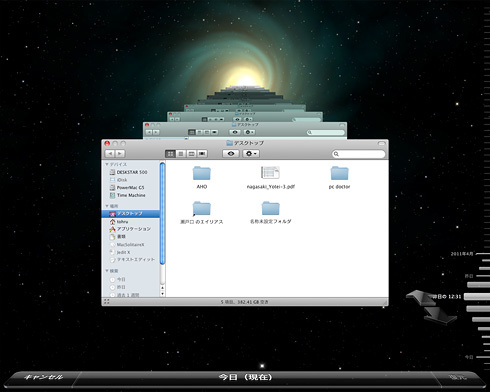Viewport: 490px width, 392px height.
Task: Select nagasaki_Yotei-3.pdf file
Action: 270,178
